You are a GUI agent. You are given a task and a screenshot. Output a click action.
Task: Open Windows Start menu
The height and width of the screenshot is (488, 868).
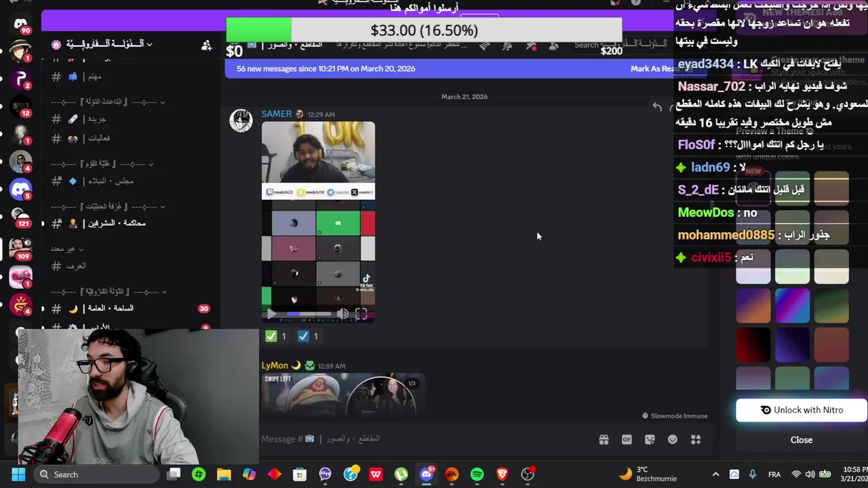[18, 474]
